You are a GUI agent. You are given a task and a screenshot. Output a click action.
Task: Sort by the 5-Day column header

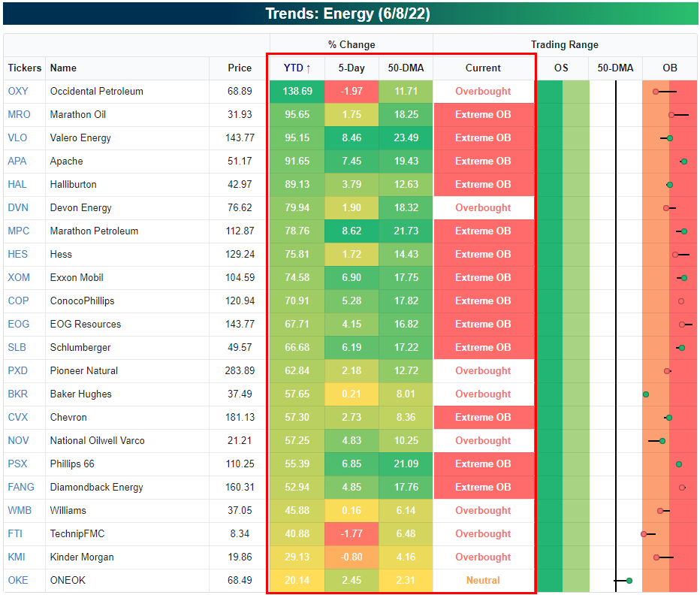[x=352, y=68]
